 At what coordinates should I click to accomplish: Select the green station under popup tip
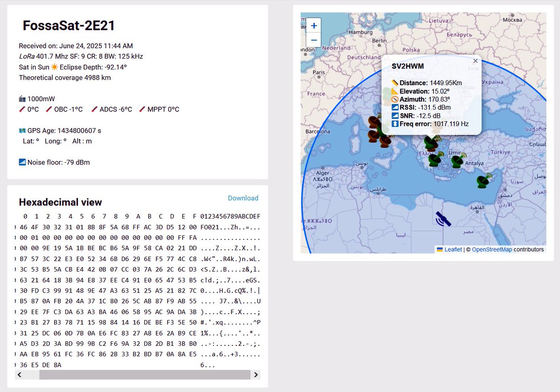(431, 143)
